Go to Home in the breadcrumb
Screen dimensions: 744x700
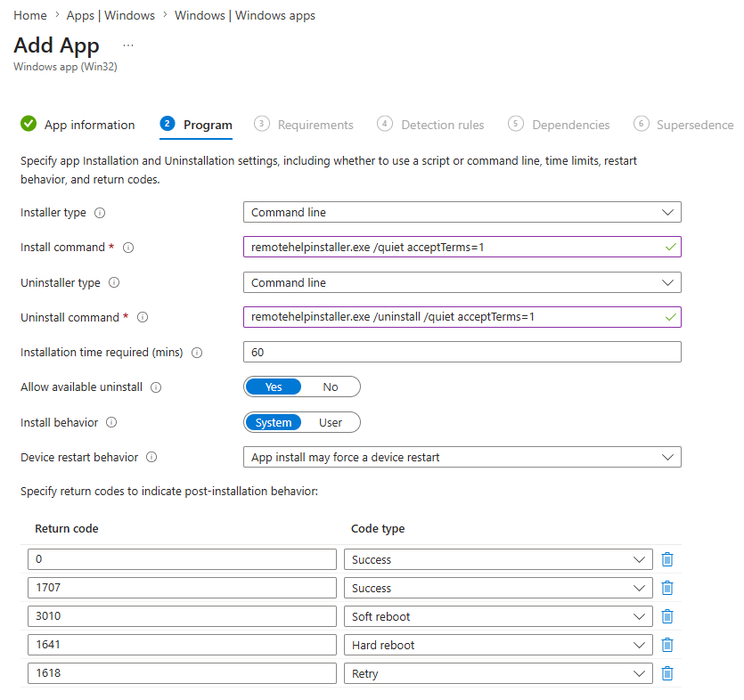coord(30,16)
